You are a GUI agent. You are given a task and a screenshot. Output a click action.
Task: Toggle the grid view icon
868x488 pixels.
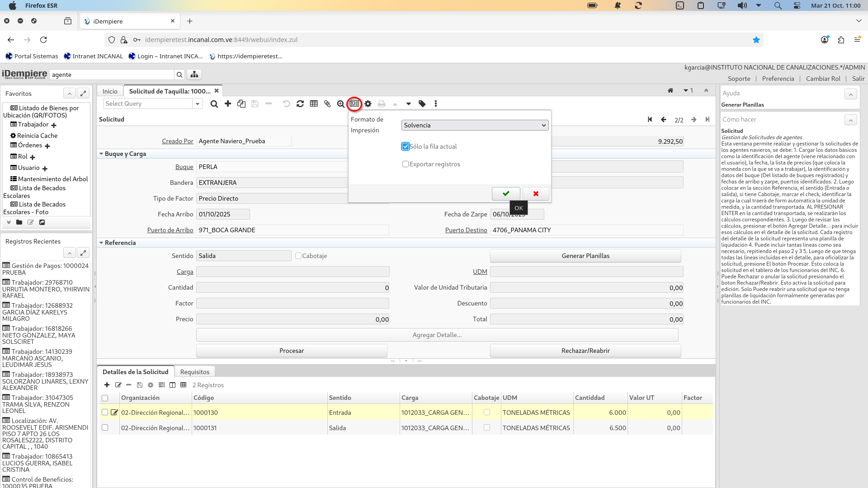coord(314,104)
